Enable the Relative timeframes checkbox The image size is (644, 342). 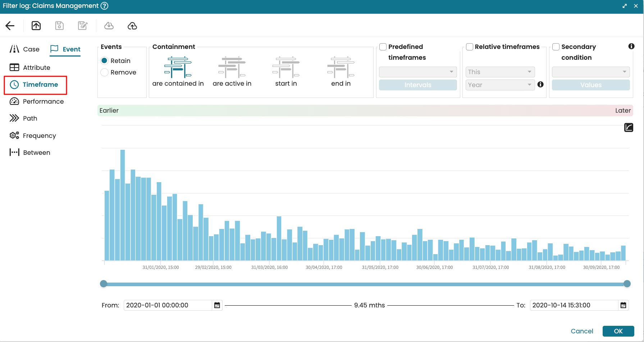point(470,47)
